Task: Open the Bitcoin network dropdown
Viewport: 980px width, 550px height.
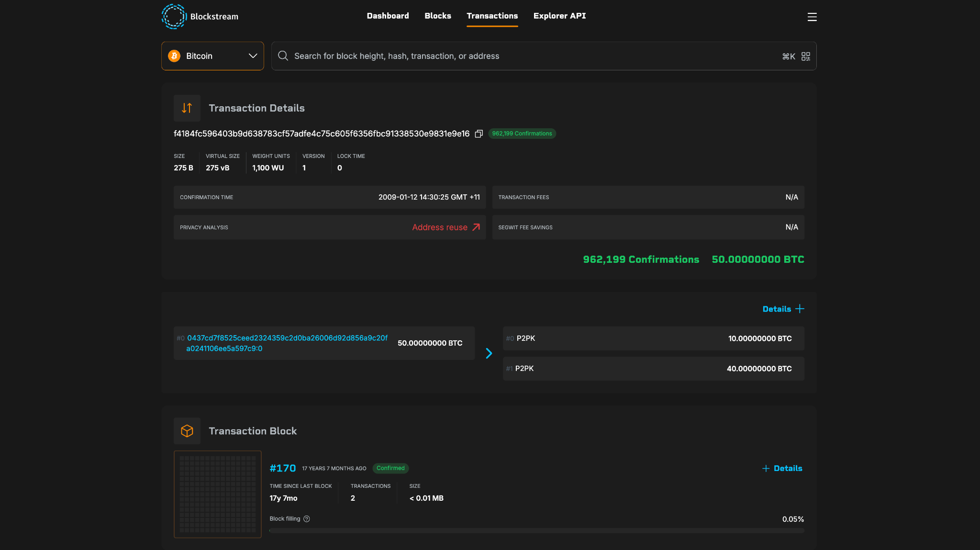Action: pos(212,56)
